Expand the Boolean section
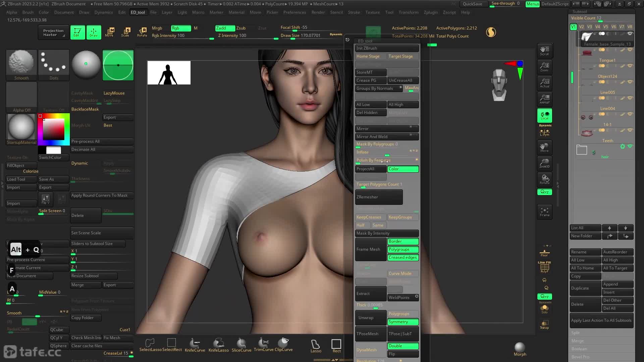 pyautogui.click(x=579, y=349)
